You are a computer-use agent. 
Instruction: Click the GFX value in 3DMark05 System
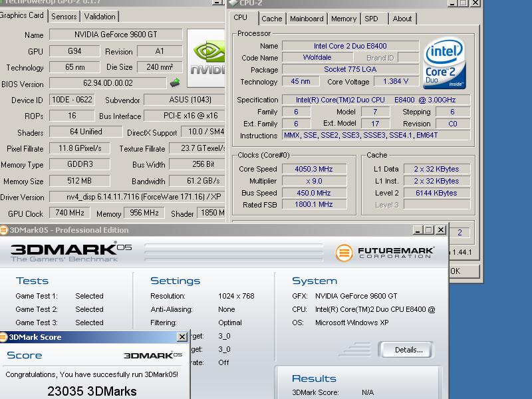(356, 296)
